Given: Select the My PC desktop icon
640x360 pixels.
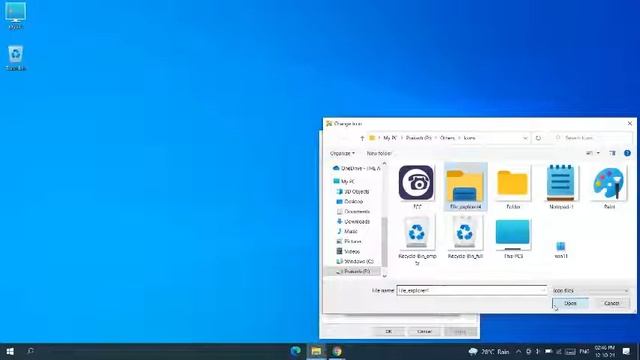Looking at the screenshot, I should point(16,16).
